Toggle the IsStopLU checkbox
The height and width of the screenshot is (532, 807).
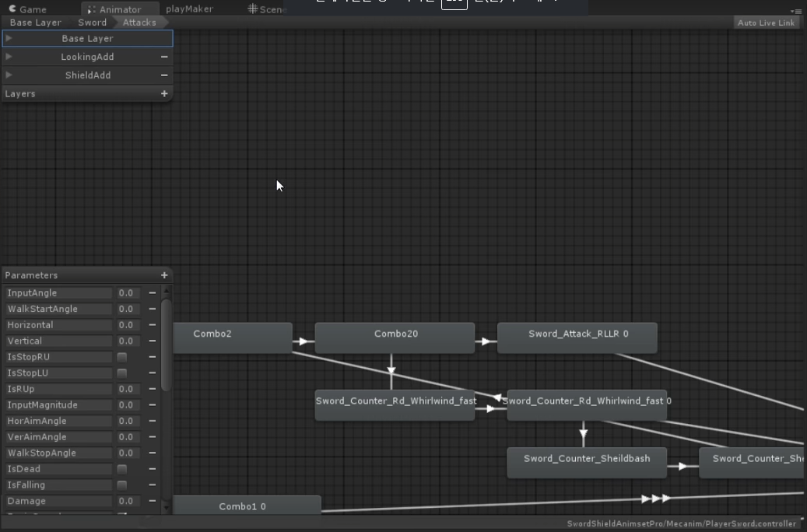coord(122,373)
